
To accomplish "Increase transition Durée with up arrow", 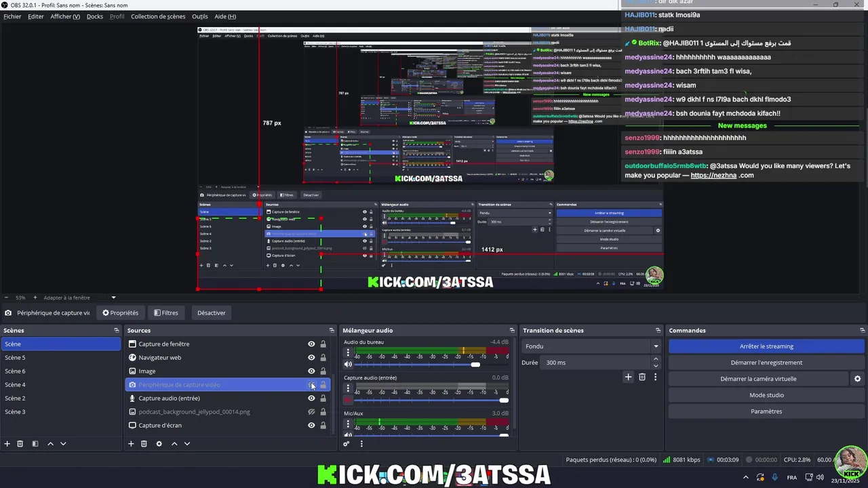I will (x=655, y=359).
